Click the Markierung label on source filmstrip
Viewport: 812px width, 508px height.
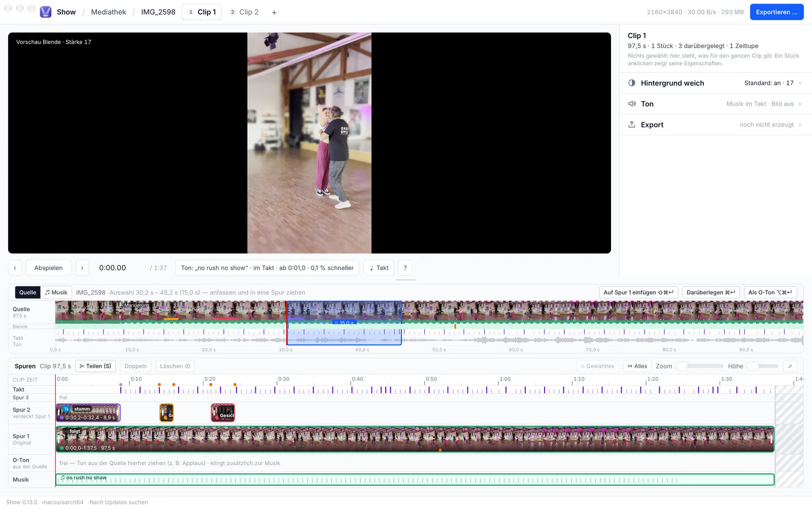tap(137, 305)
